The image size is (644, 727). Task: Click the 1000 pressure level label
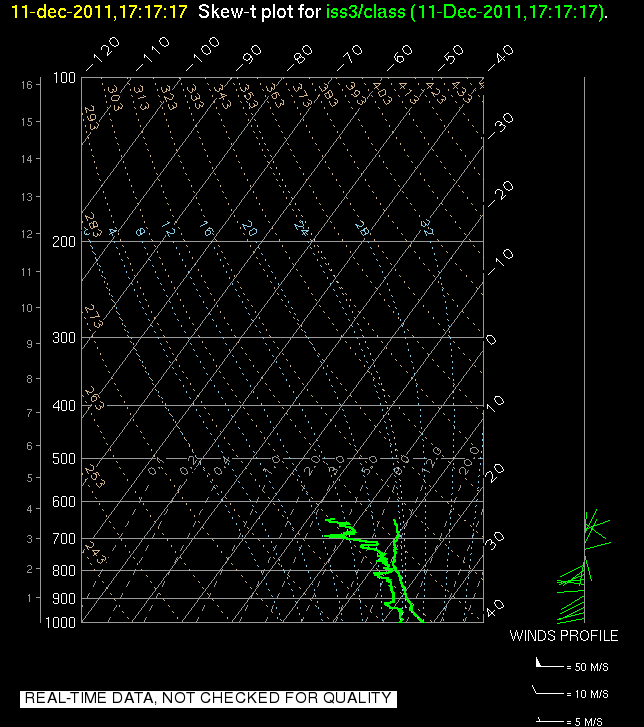pyautogui.click(x=60, y=623)
